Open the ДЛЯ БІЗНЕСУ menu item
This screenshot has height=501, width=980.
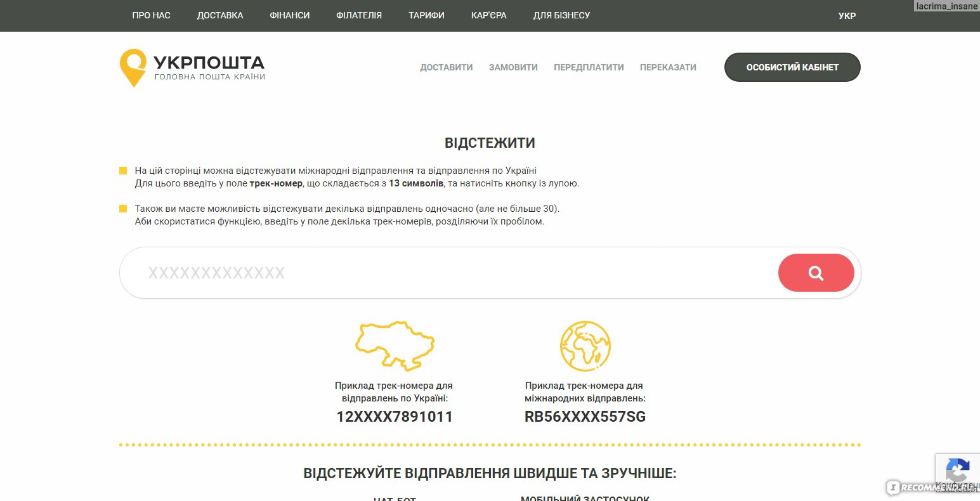point(561,15)
